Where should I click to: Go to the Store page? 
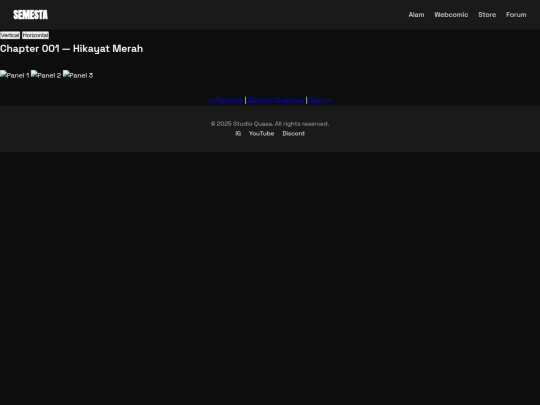tap(487, 15)
